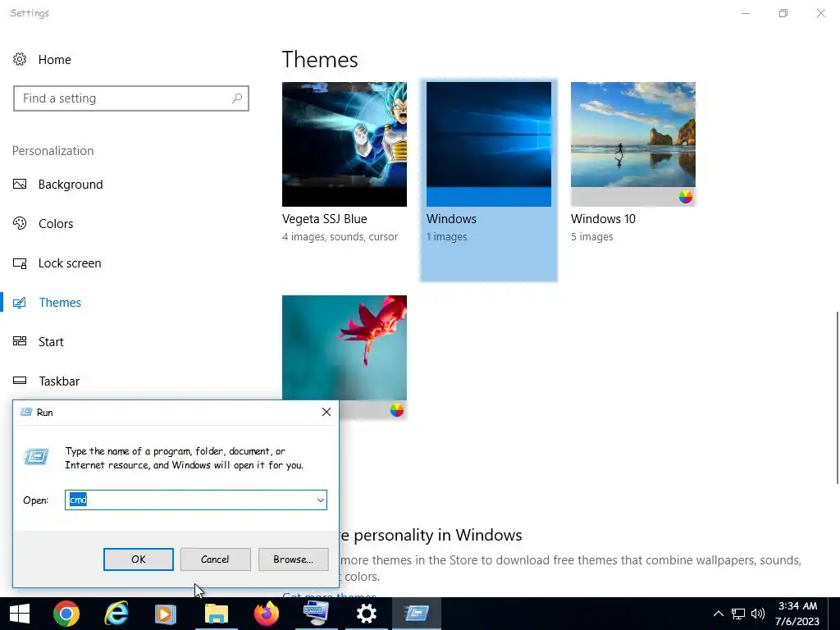This screenshot has height=630, width=840.
Task: Open Google Chrome from the taskbar
Action: [x=66, y=614]
